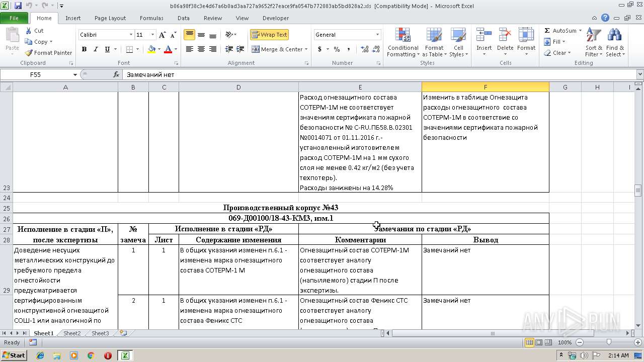Open Sort & Filter menu

pos(594,43)
